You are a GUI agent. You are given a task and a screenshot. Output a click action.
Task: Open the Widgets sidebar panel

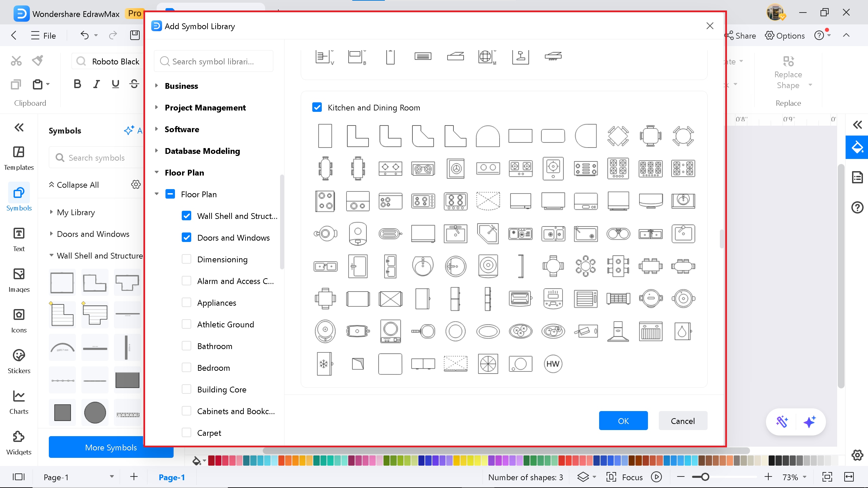(19, 443)
